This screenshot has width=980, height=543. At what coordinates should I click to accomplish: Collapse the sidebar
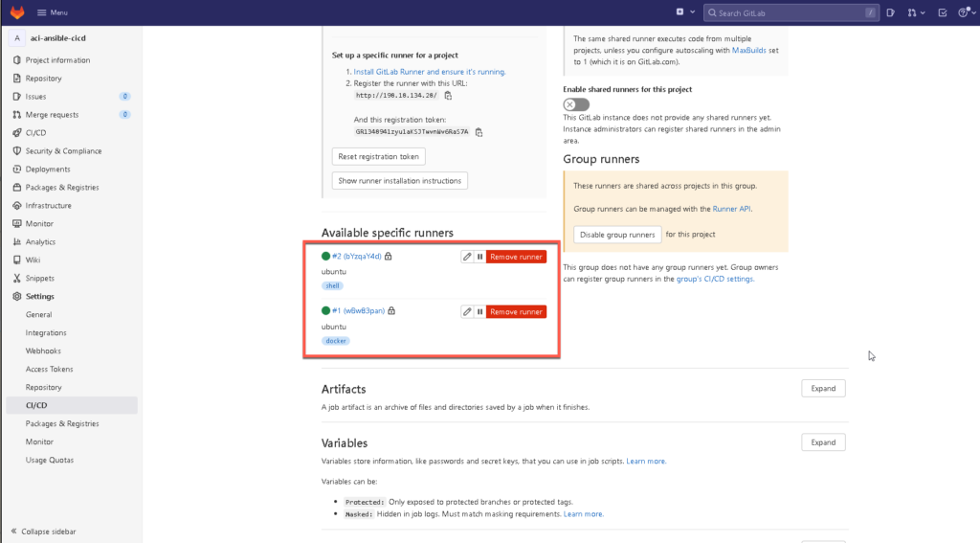click(44, 532)
